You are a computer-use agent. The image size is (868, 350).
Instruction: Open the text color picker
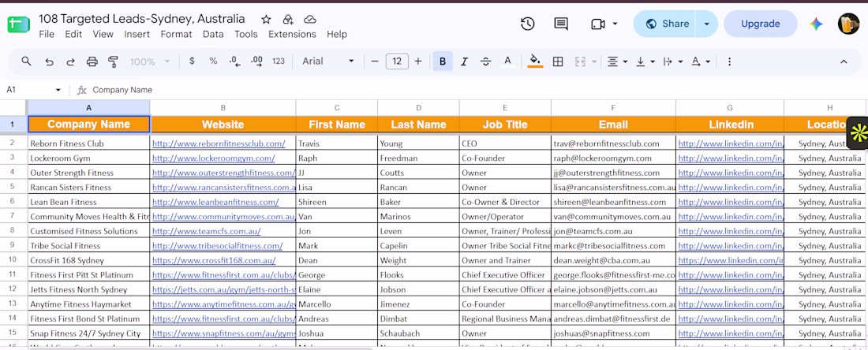pos(507,61)
